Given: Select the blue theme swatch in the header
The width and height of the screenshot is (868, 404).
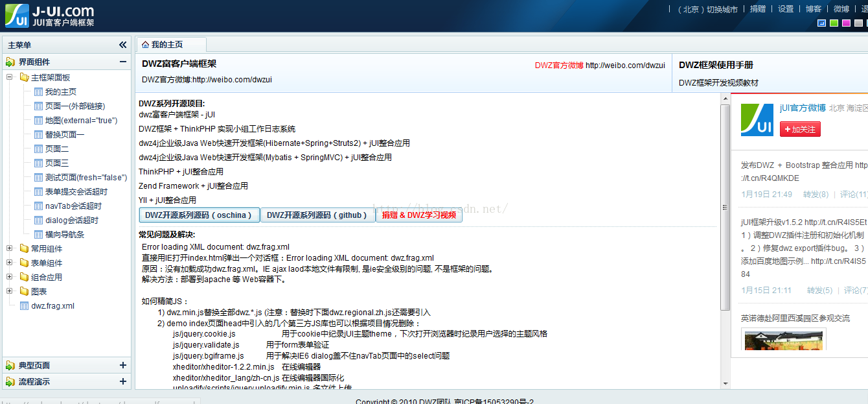Looking at the screenshot, I should tap(821, 23).
